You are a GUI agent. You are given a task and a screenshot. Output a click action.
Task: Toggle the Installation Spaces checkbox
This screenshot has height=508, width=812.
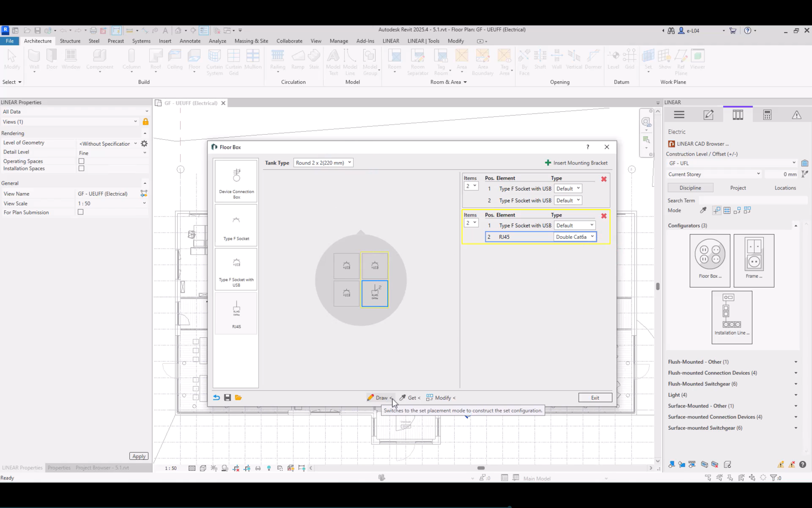click(x=81, y=169)
